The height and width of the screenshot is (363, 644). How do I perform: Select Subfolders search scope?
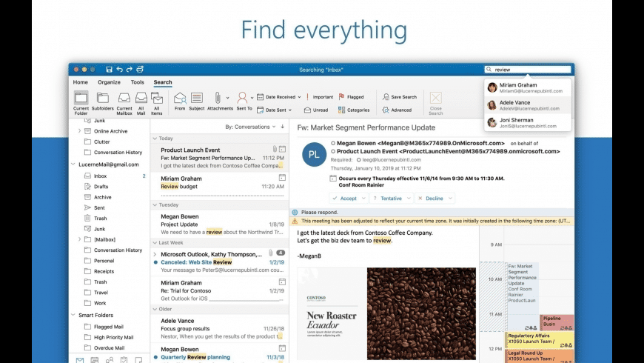[103, 101]
